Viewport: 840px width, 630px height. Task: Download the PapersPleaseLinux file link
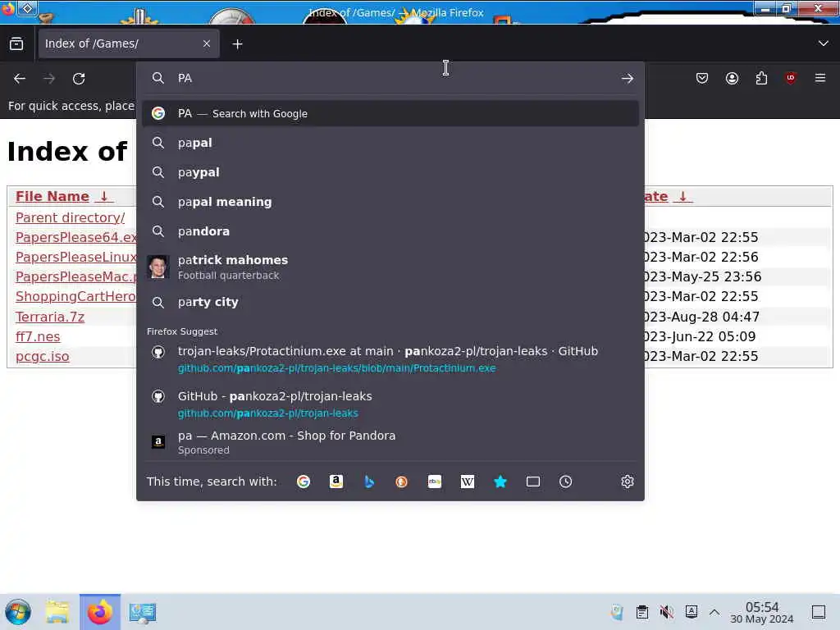(76, 257)
